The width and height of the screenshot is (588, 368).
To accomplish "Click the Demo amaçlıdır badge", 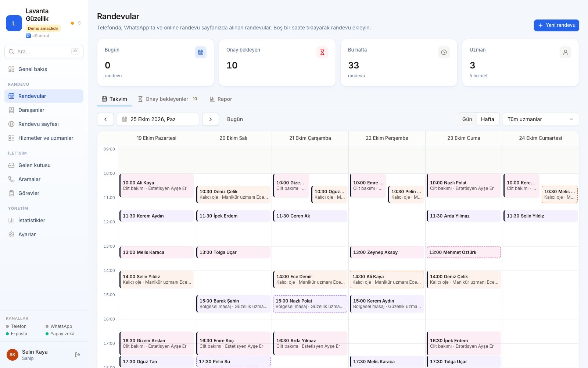I will [x=43, y=28].
